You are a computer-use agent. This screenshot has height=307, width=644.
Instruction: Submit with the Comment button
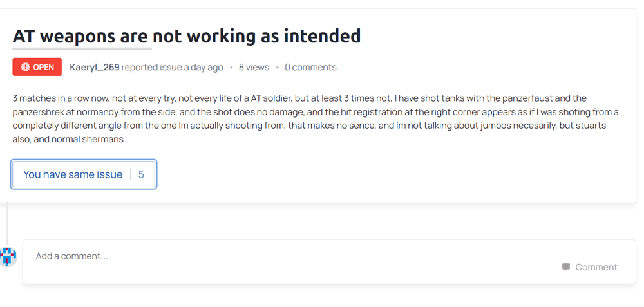pyautogui.click(x=589, y=267)
